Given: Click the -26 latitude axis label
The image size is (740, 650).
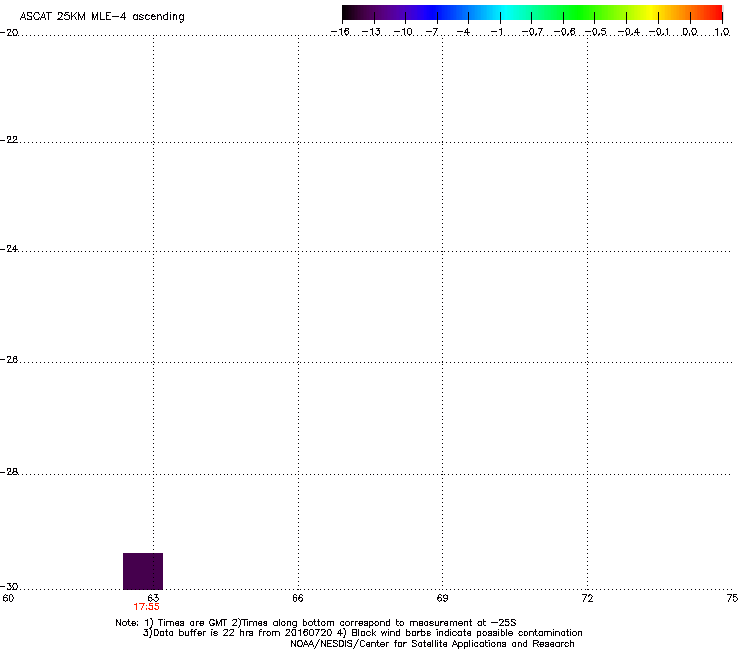Looking at the screenshot, I should pos(9,360).
